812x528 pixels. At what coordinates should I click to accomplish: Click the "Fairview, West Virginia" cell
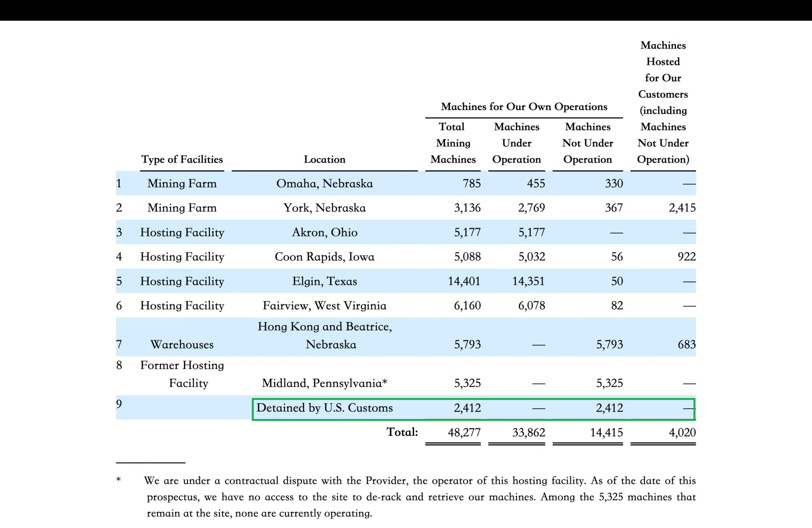pos(324,306)
